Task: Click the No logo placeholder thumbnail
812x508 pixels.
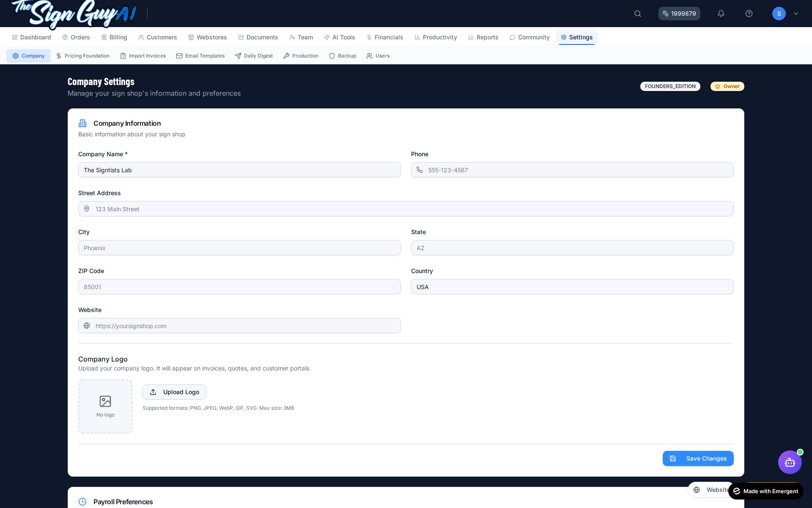Action: (105, 406)
